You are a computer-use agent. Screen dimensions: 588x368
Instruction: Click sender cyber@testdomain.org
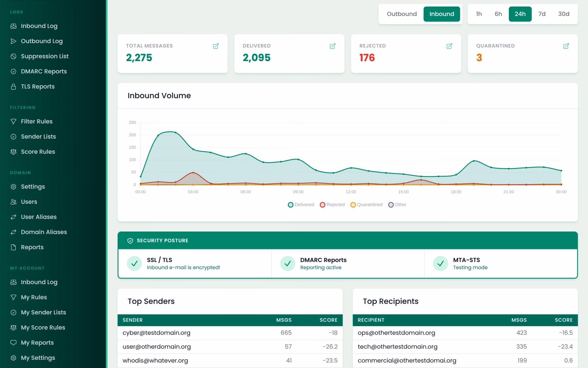[156, 333]
